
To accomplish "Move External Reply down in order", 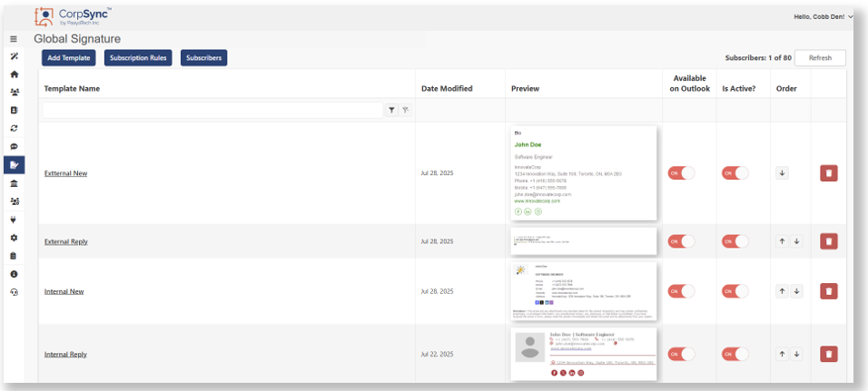I will click(x=796, y=241).
